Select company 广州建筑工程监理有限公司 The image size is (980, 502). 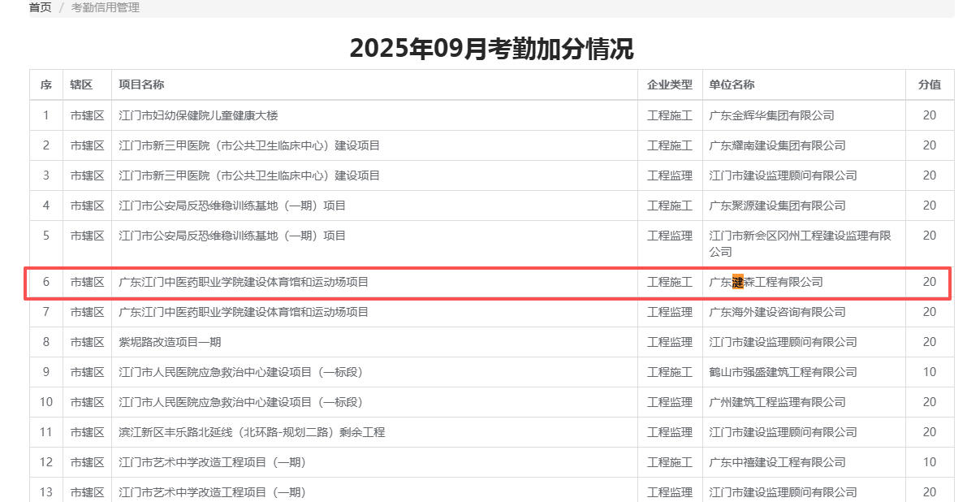pyautogui.click(x=777, y=402)
